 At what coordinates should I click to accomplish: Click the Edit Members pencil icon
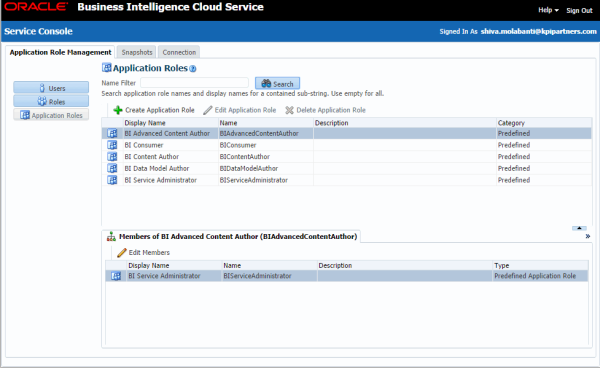(122, 252)
